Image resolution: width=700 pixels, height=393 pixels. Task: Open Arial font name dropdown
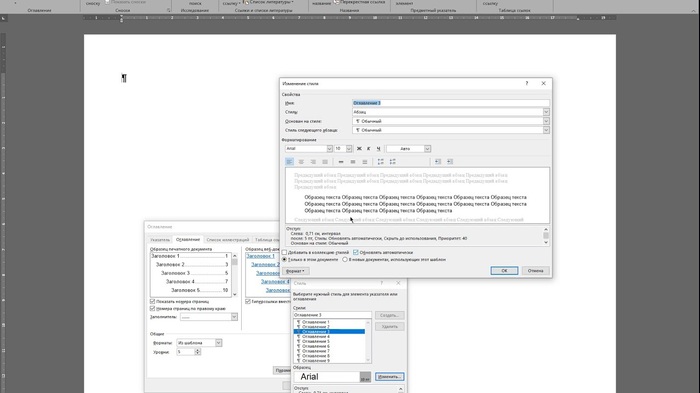pyautogui.click(x=329, y=149)
